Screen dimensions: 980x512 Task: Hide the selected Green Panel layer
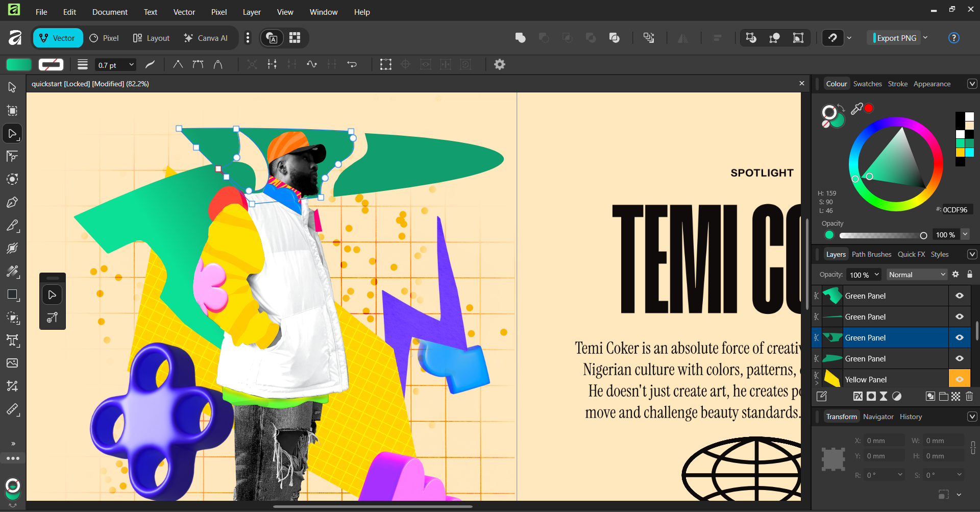coord(960,337)
